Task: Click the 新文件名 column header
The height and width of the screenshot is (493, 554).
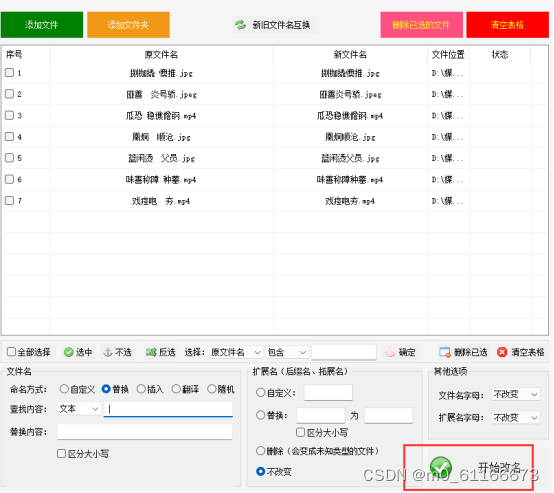Action: pyautogui.click(x=350, y=54)
